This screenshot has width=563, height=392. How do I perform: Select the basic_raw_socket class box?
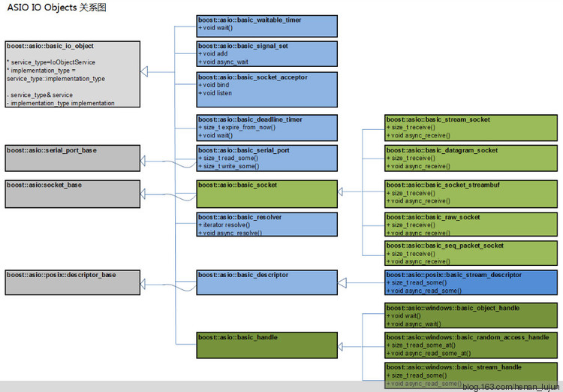[471, 225]
